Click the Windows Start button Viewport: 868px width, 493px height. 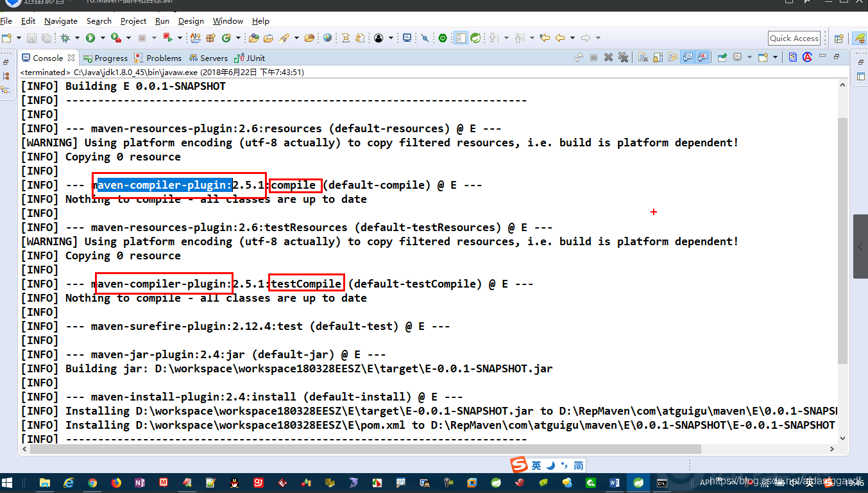point(8,482)
